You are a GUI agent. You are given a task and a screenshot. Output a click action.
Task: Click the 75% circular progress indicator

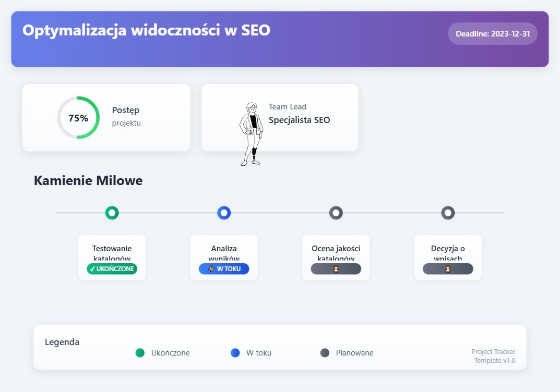click(x=78, y=118)
